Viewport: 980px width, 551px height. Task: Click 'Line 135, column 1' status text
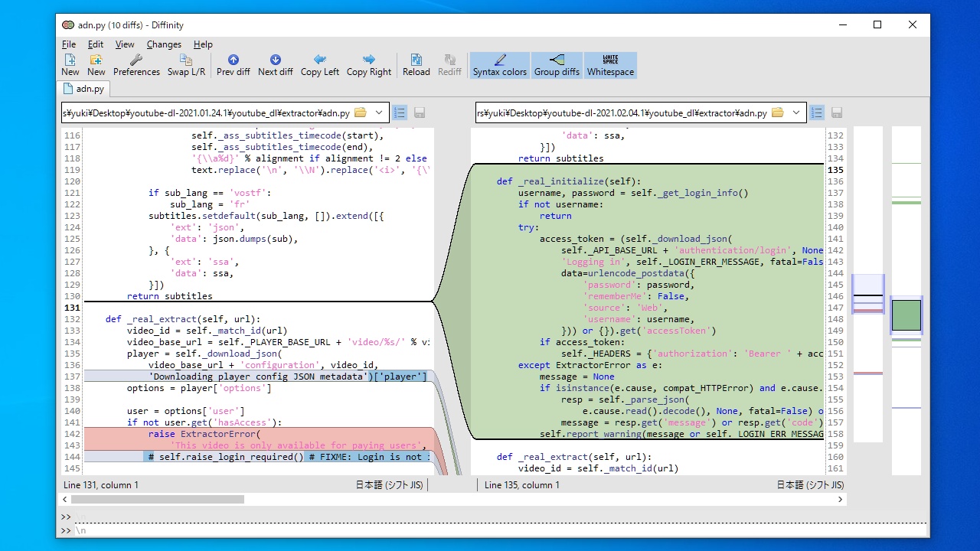[522, 485]
